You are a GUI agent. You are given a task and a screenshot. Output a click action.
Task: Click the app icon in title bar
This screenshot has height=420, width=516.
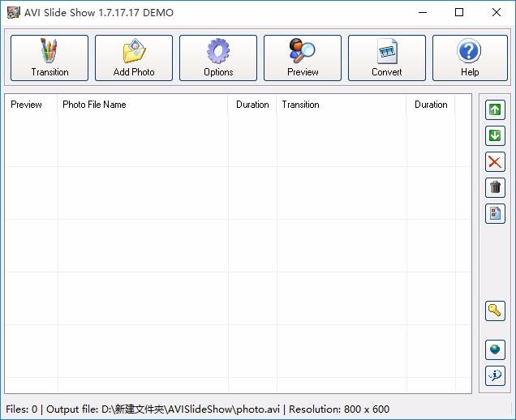pos(14,12)
